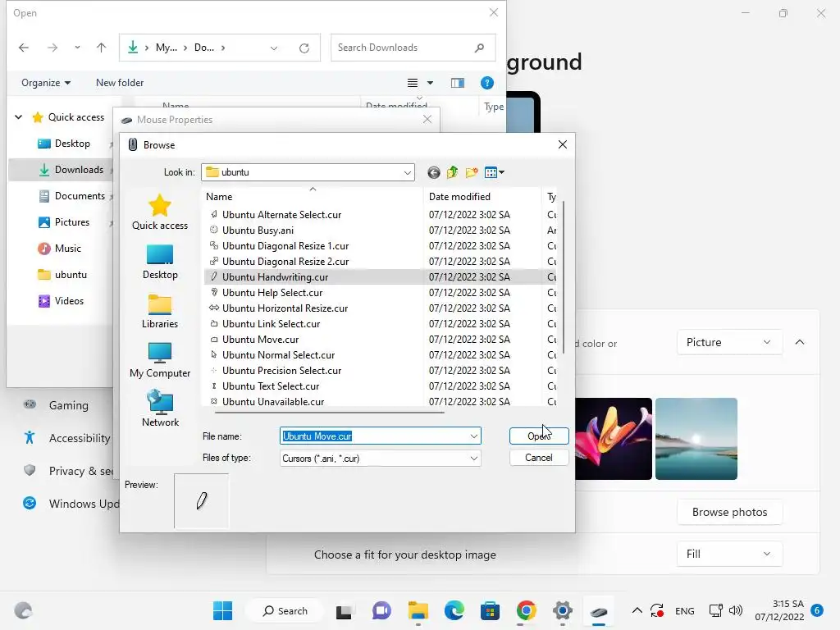Collapse Quick access tree in Open window
Screen dimensions: 840x630
click(18, 116)
